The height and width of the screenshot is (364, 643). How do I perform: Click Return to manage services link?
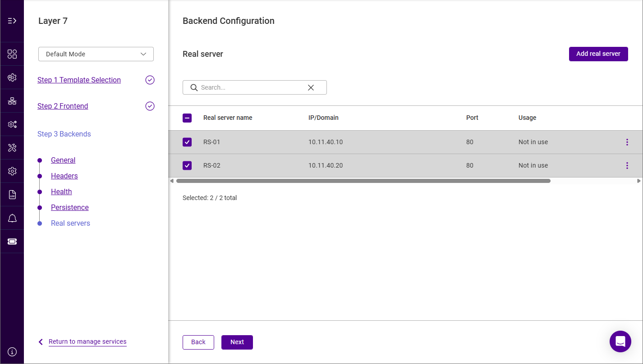(x=87, y=342)
